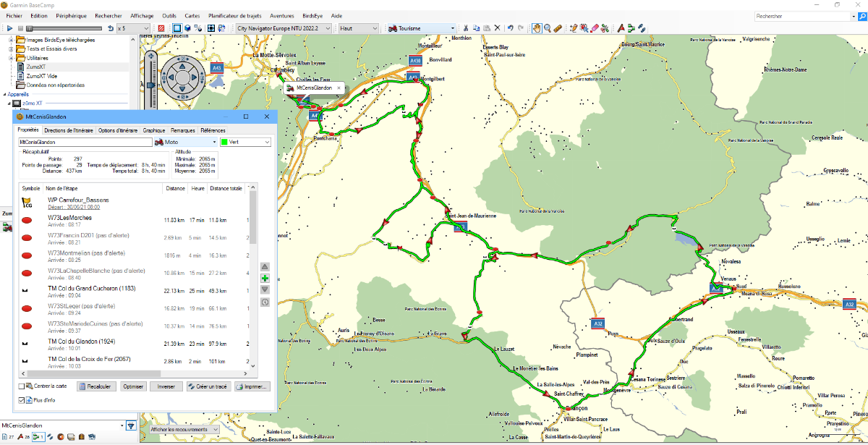Stop playback with the stop icon
Screen dimensions: 868x445
pyautogui.click(x=20, y=28)
